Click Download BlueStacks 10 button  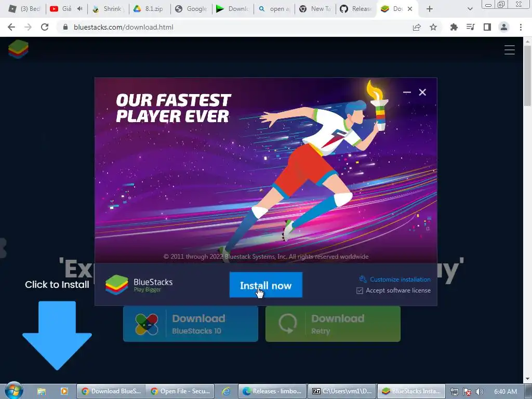[x=190, y=324]
